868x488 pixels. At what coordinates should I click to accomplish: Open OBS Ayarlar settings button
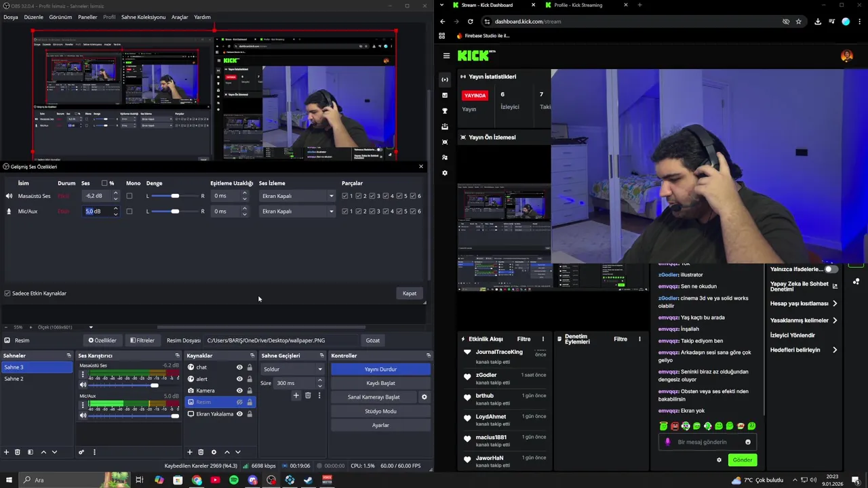pos(380,426)
